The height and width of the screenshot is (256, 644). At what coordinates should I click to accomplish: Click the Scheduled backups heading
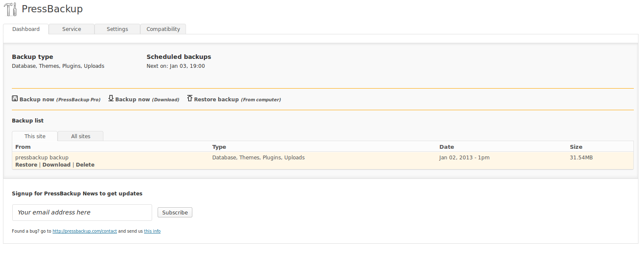click(x=179, y=57)
